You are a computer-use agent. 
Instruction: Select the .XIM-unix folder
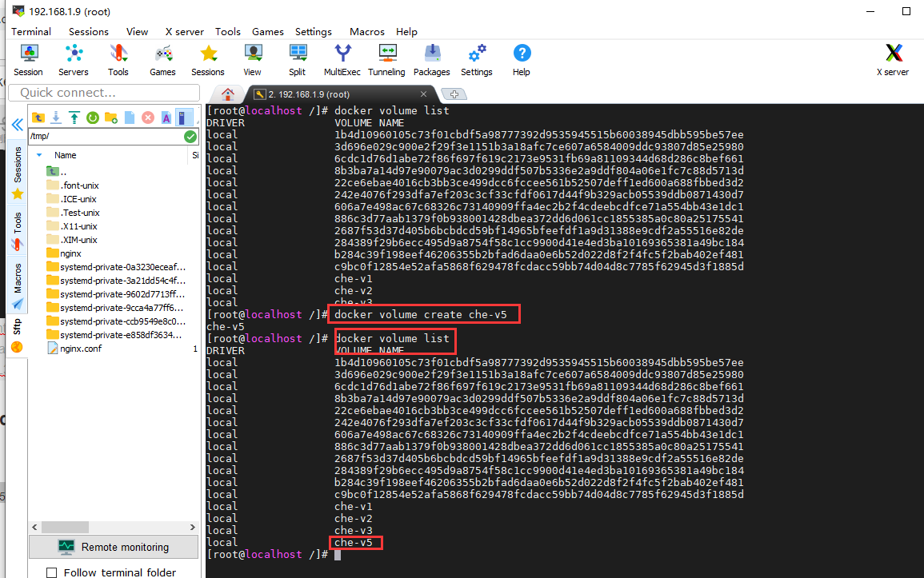coord(72,240)
